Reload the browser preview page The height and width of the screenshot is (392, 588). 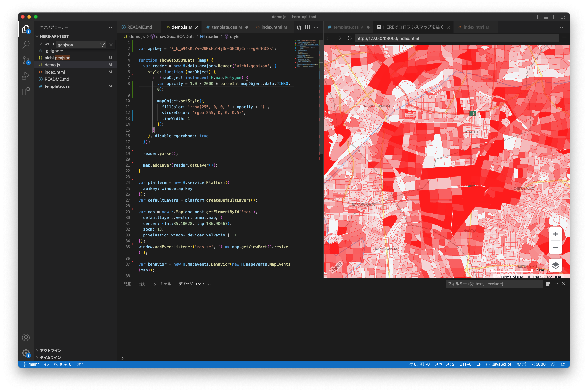pyautogui.click(x=349, y=38)
